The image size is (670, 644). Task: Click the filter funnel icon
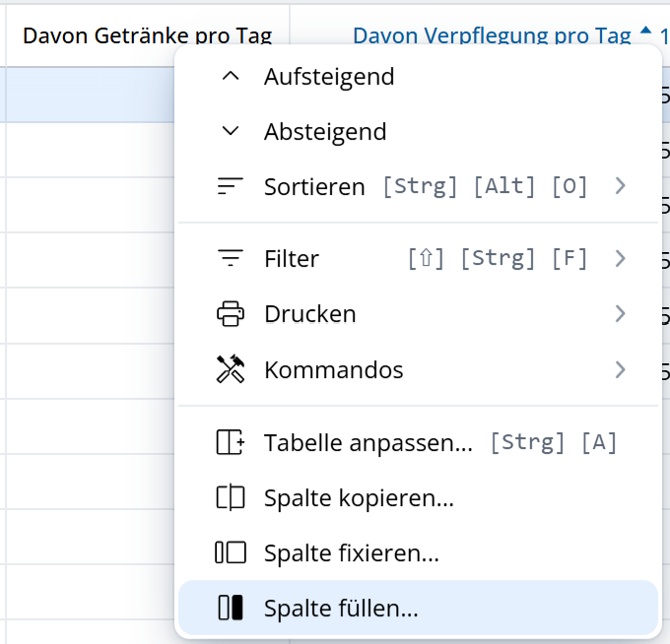pyautogui.click(x=230, y=259)
